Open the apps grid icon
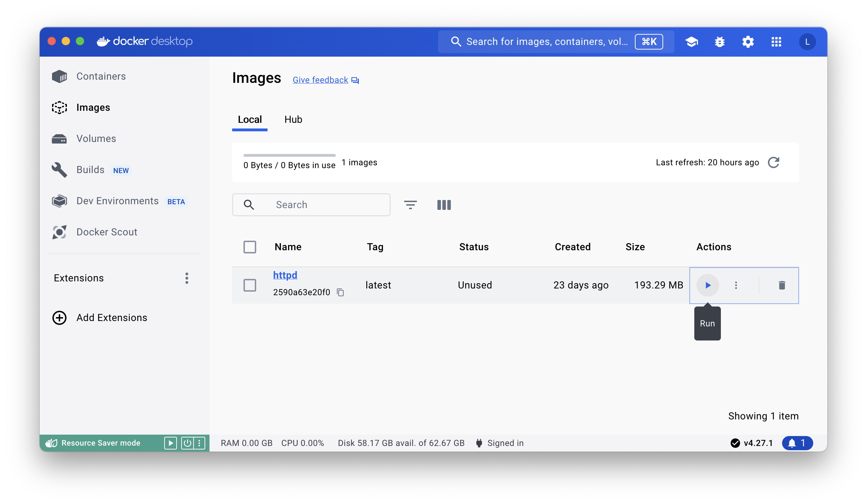The width and height of the screenshot is (867, 504). pos(776,42)
